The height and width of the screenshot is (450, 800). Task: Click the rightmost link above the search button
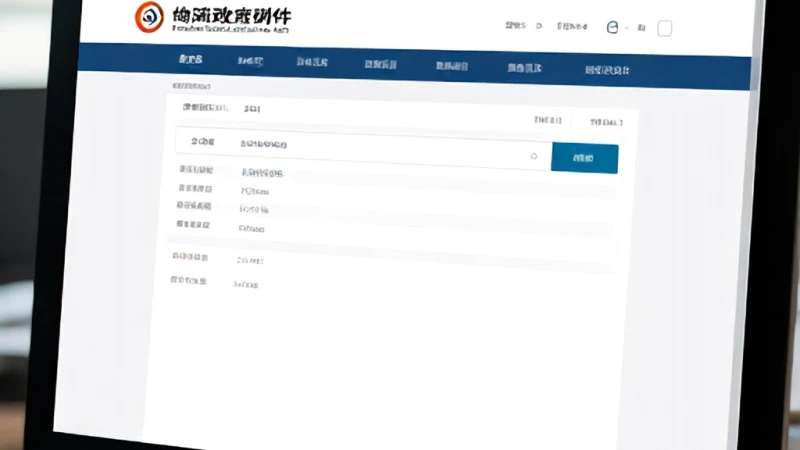(606, 122)
